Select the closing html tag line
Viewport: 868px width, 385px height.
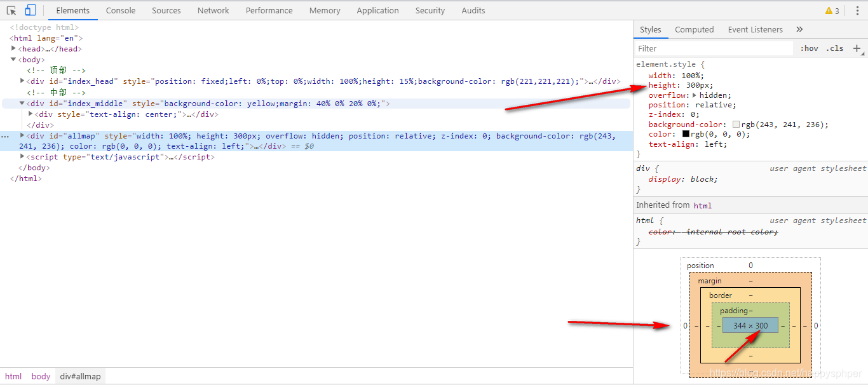pyautogui.click(x=26, y=179)
